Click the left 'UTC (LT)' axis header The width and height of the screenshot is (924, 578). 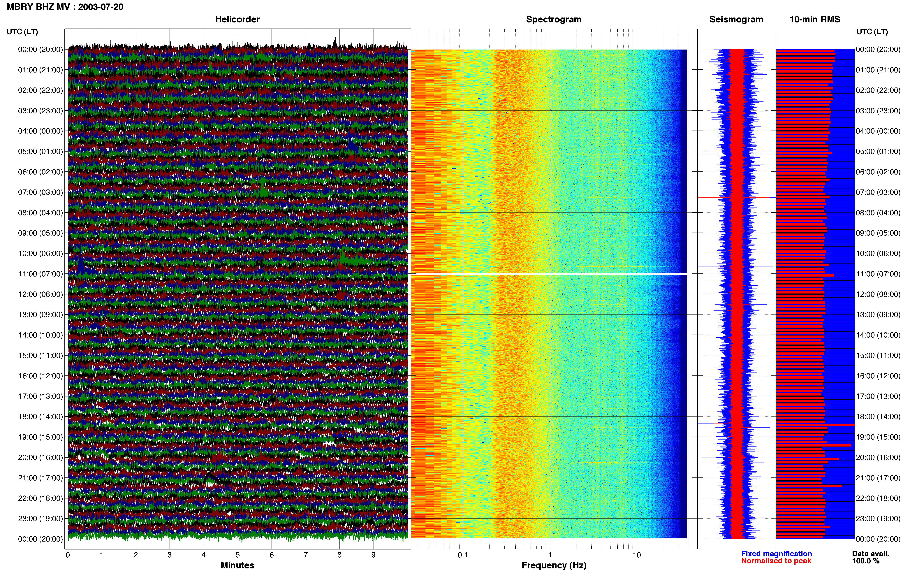(22, 32)
